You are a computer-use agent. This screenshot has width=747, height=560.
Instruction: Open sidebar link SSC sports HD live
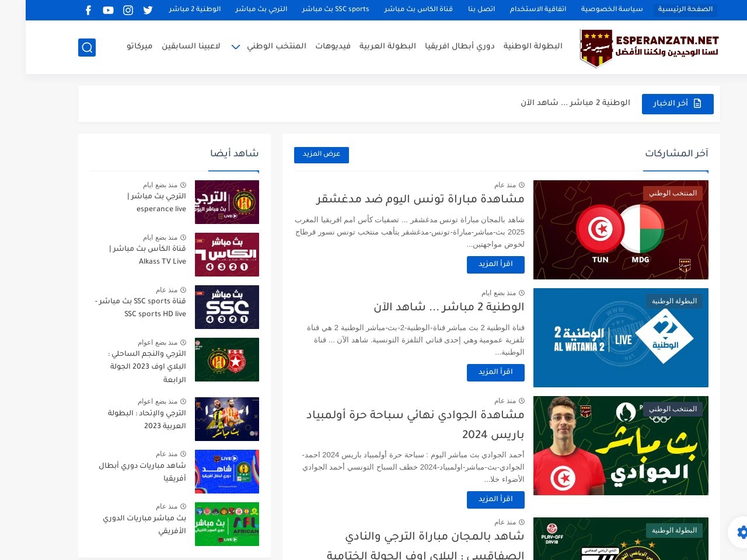[141, 307]
